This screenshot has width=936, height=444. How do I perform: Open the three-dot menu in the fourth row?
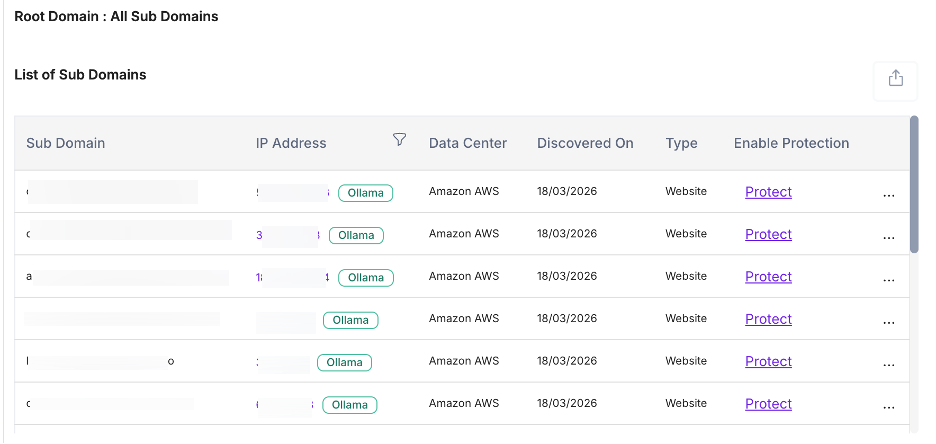888,322
